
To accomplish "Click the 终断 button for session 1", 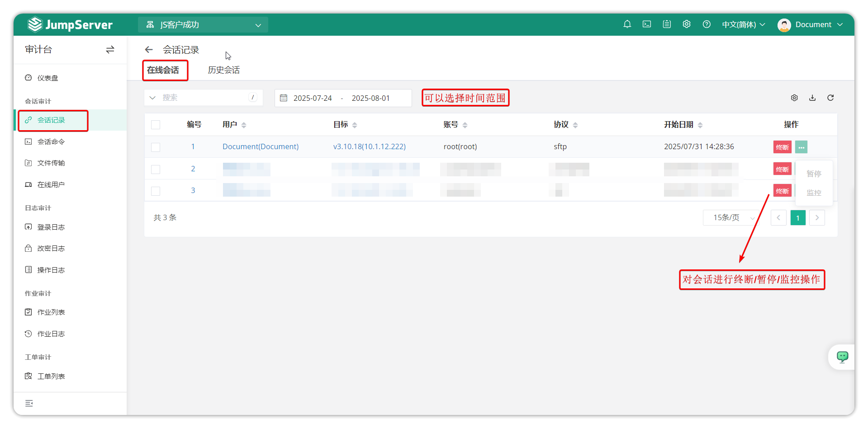I will 782,147.
